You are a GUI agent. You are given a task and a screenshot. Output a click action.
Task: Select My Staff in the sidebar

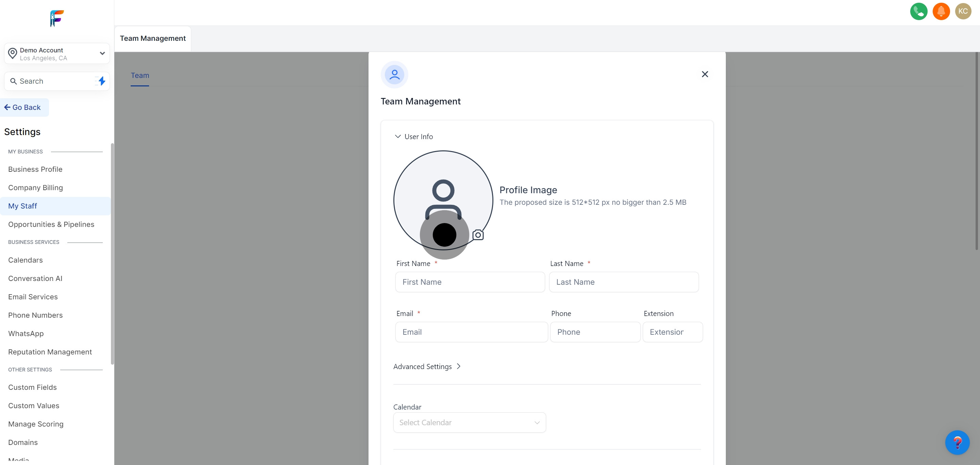(x=22, y=206)
